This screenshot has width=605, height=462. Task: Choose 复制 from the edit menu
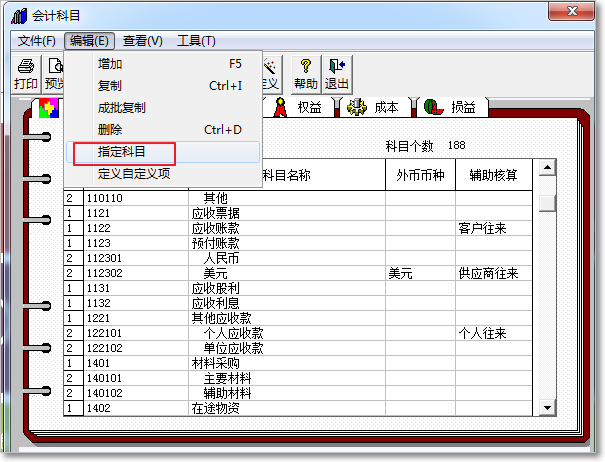coord(164,85)
